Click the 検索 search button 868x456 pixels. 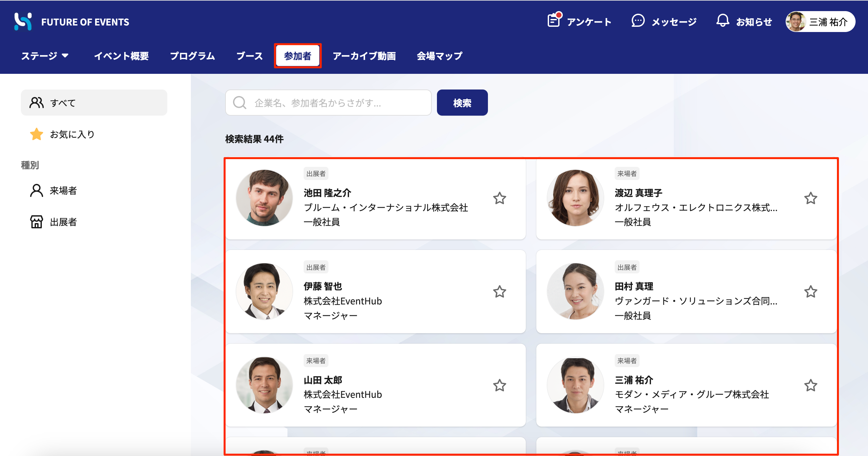[x=462, y=103]
